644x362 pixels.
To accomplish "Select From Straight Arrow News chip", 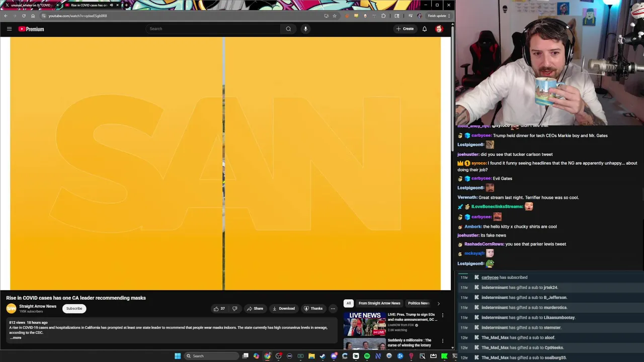I will [x=379, y=303].
